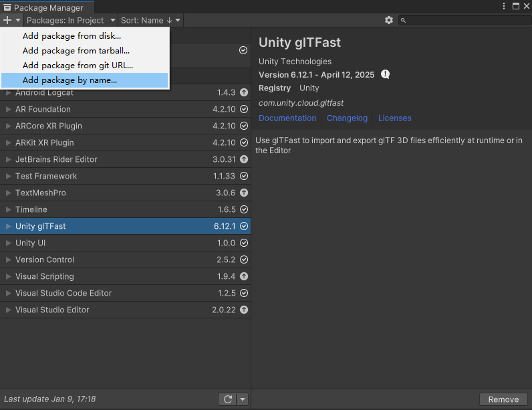Click installed checkmark for ARKit XR Plugin
Screen dimensions: 532x410
pyautogui.click(x=244, y=142)
